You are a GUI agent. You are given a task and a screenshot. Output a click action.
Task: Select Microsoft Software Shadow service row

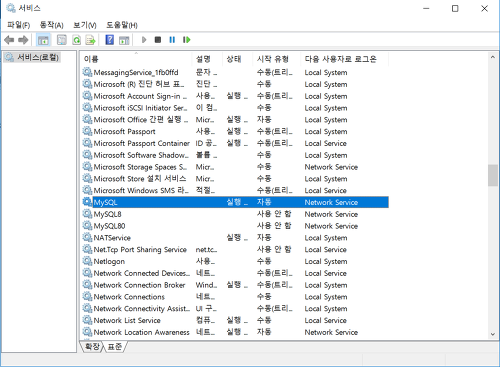[235, 155]
